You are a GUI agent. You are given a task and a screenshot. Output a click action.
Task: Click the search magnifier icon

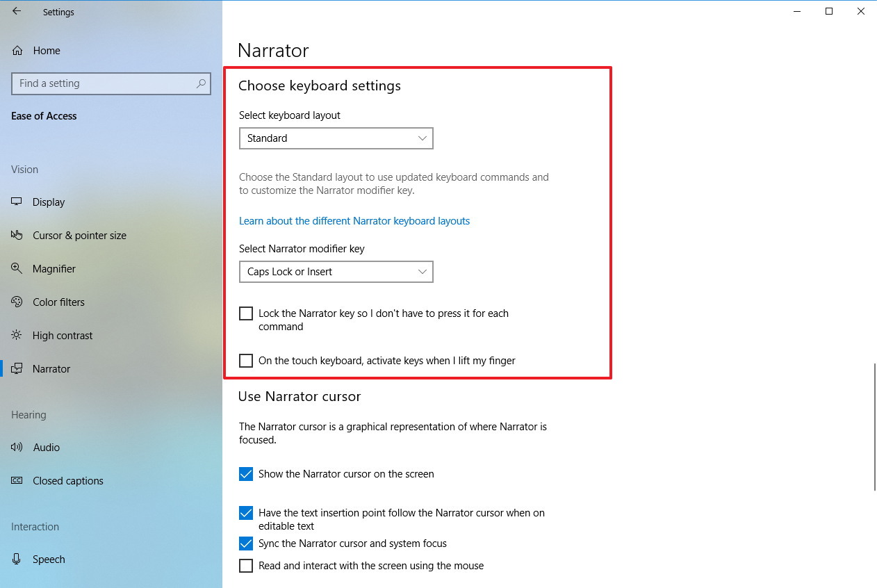coord(201,83)
